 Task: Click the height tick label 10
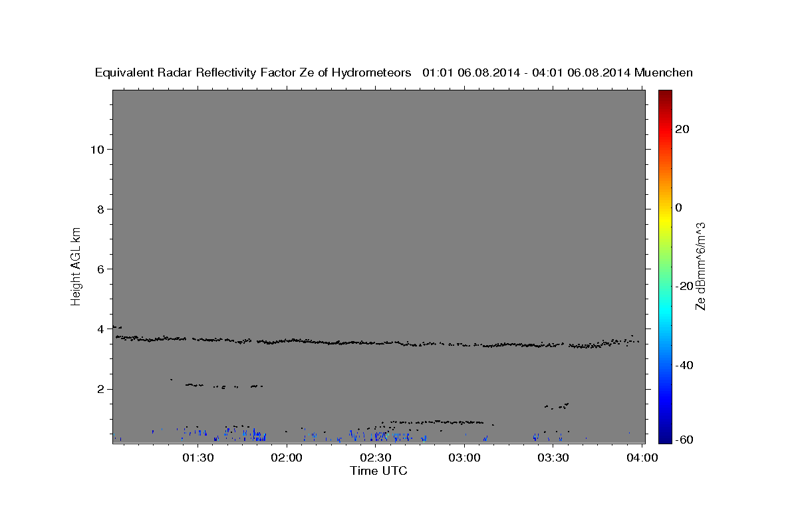pos(98,149)
